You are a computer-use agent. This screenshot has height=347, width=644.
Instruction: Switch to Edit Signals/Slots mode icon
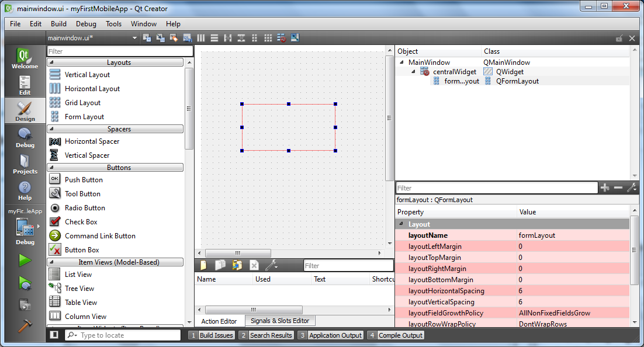pyautogui.click(x=161, y=38)
